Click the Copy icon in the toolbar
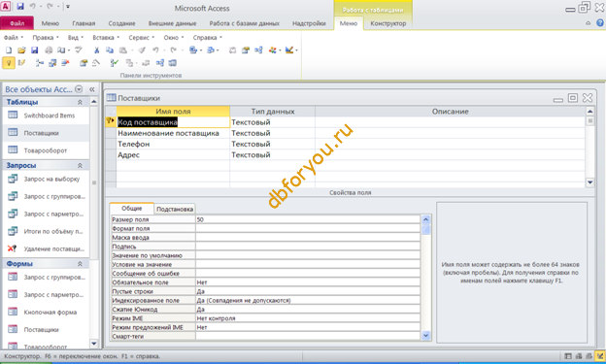The height and width of the screenshot is (364, 606). tap(110, 50)
